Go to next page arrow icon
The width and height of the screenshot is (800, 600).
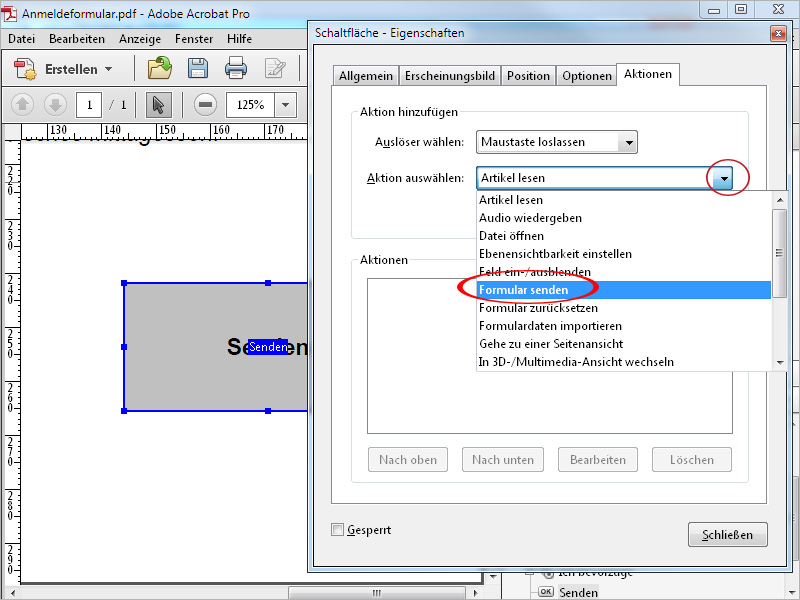[x=55, y=105]
